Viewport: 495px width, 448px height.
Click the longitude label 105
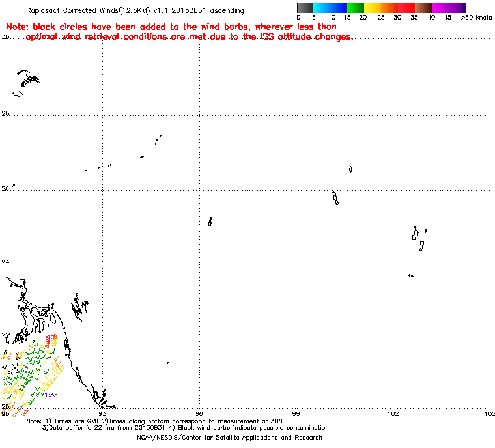(490, 413)
